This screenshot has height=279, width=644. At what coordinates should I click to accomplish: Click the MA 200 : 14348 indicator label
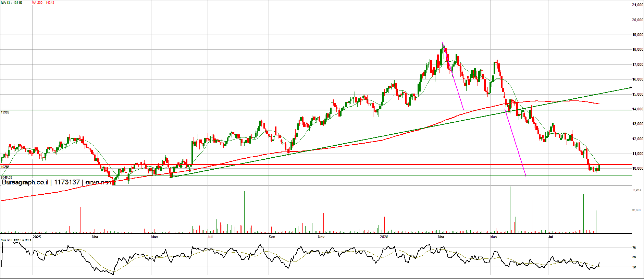click(43, 2)
